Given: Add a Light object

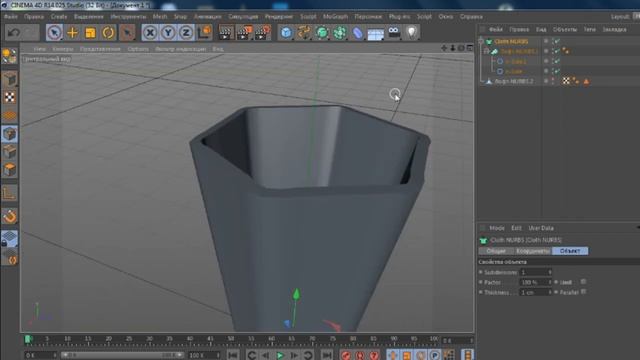Looking at the screenshot, I should coord(412,33).
